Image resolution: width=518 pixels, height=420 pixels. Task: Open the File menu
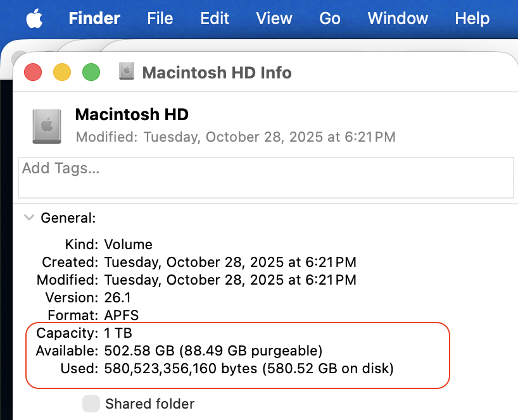(160, 18)
